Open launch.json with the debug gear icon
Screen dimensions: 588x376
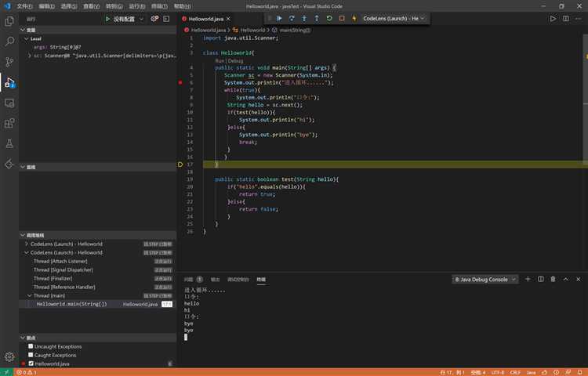click(154, 19)
